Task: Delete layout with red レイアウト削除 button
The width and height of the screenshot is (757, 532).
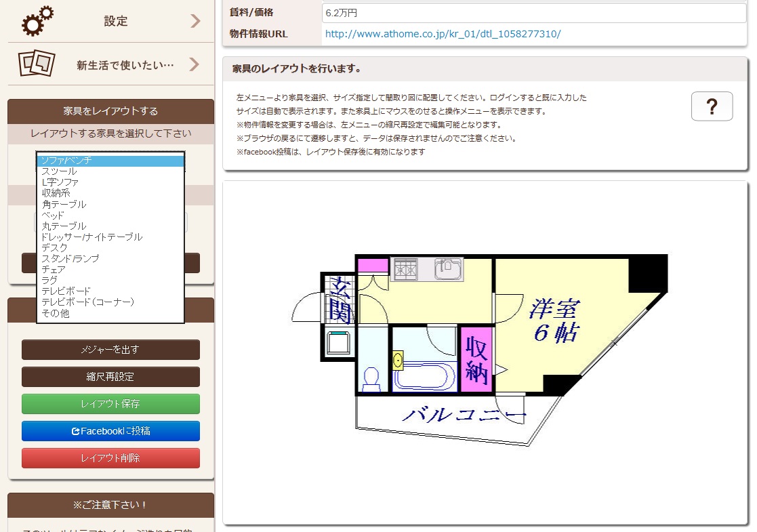Action: coord(110,458)
